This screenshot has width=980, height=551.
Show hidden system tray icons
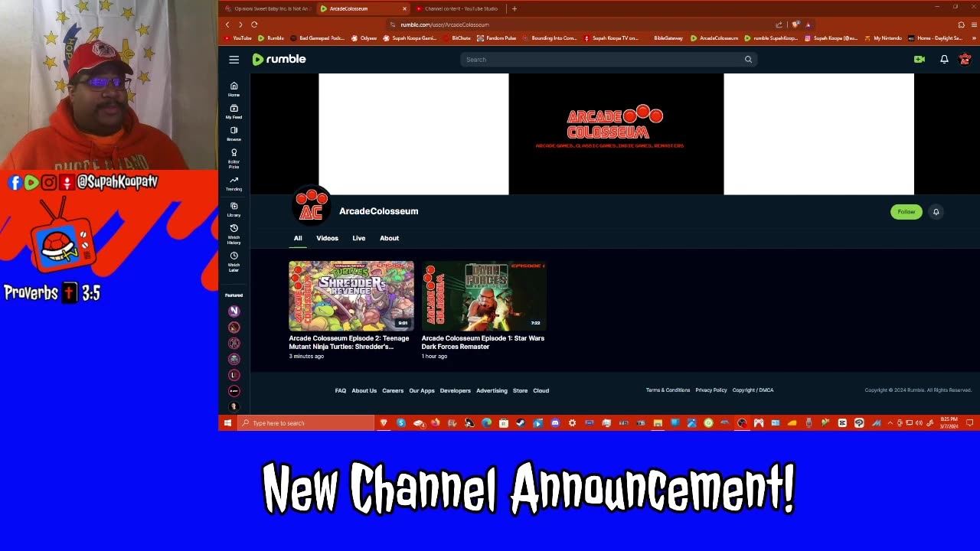coord(890,423)
